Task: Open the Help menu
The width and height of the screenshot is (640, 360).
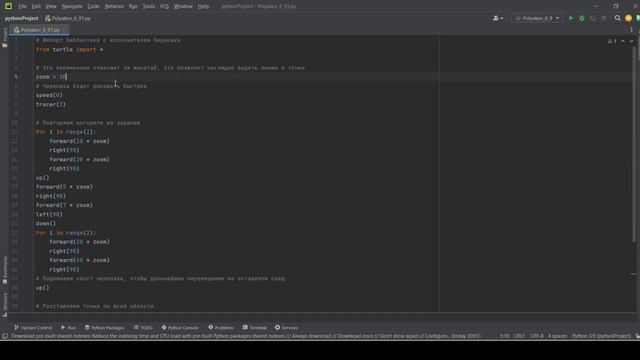Action: coord(203,6)
